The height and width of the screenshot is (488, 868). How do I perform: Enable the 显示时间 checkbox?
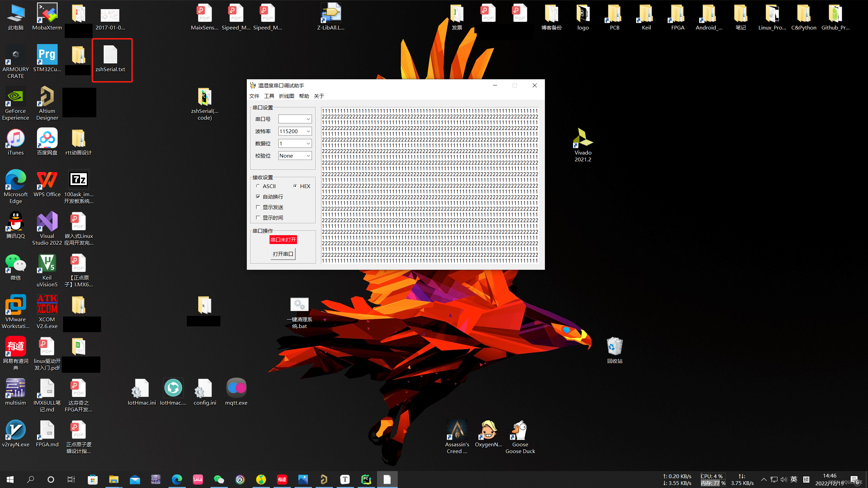pyautogui.click(x=258, y=218)
